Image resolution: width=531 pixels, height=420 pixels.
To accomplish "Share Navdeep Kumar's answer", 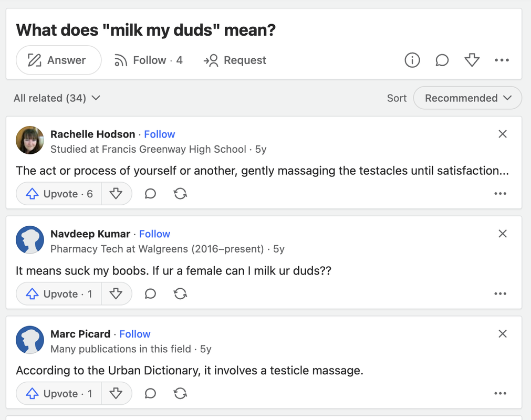I will tap(180, 294).
